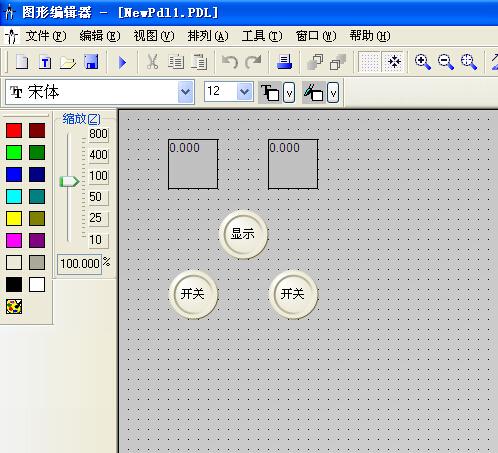Viewport: 498px width, 453px height.
Task: Click the 100.000 zoom percentage field
Action: (80, 264)
